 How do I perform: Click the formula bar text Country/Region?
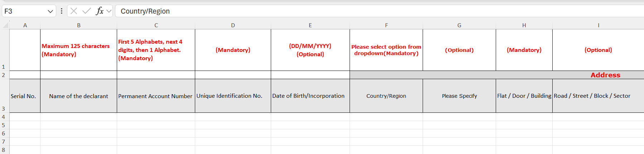click(x=145, y=11)
